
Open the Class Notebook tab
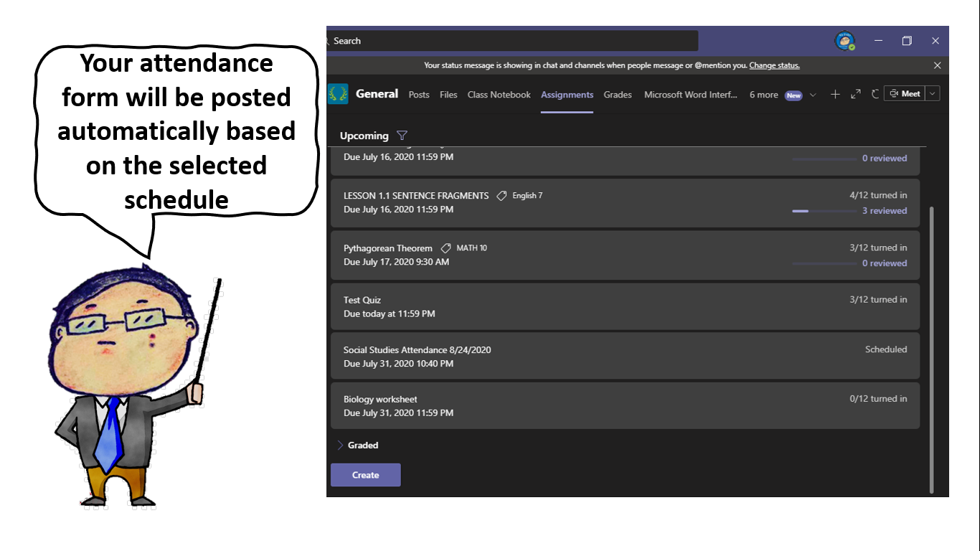(x=499, y=94)
